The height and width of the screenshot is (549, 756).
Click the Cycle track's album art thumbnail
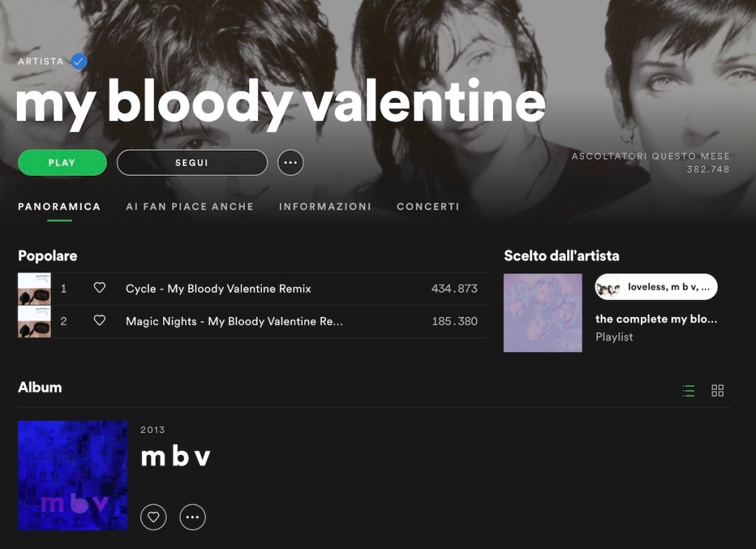[34, 288]
